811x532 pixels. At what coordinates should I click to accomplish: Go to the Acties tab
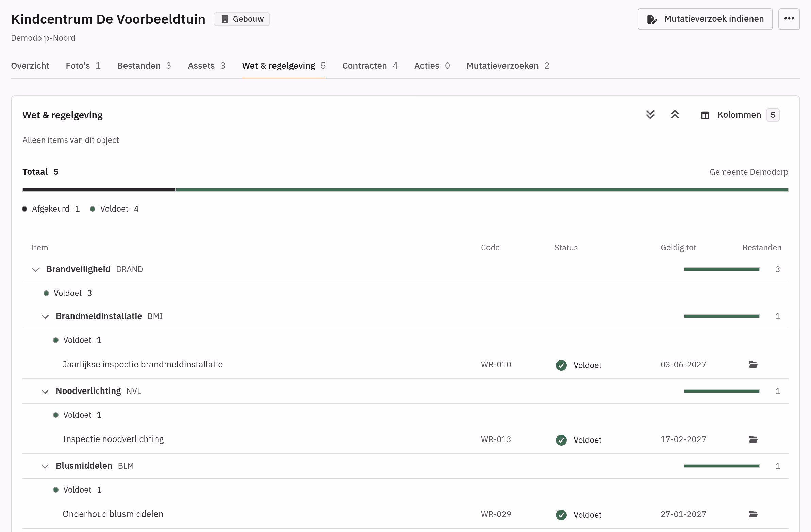click(x=432, y=66)
